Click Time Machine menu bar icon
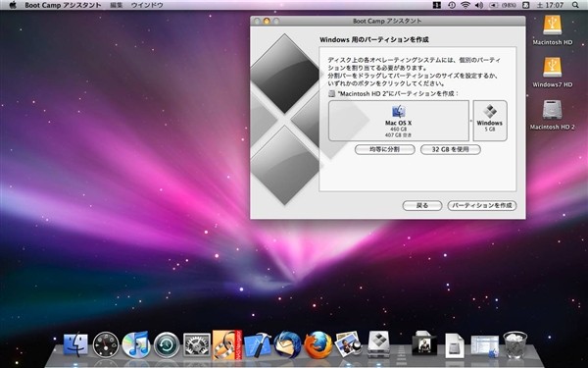The width and height of the screenshot is (588, 368). pyautogui.click(x=452, y=5)
